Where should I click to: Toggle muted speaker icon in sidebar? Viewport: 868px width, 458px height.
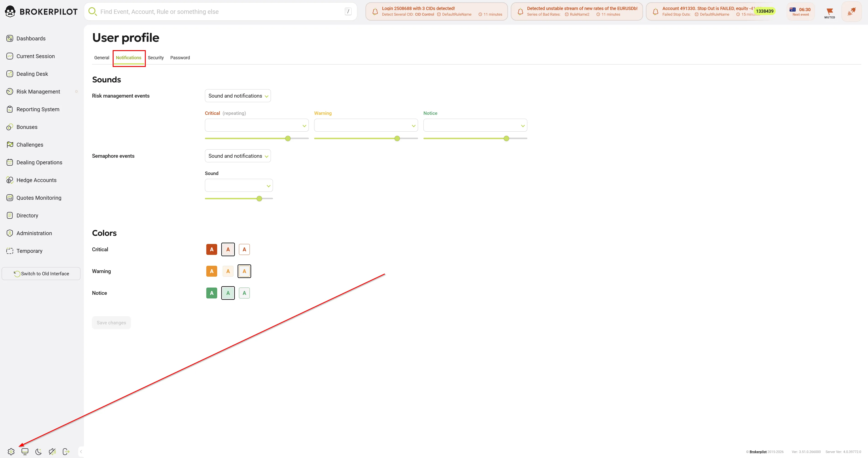click(x=52, y=452)
